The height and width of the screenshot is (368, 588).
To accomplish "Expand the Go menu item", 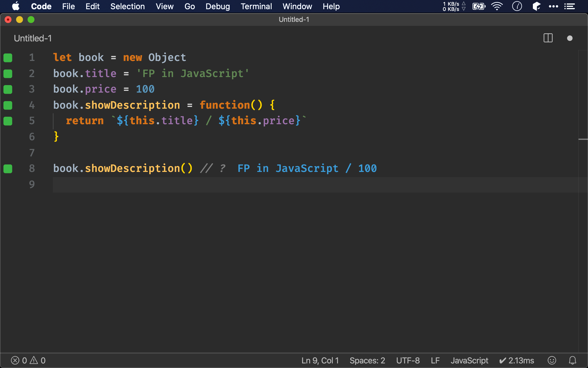I will (x=189, y=6).
